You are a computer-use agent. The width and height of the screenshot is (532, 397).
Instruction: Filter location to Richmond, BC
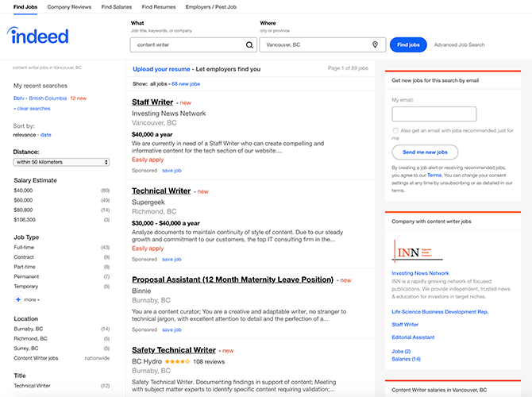(30, 338)
